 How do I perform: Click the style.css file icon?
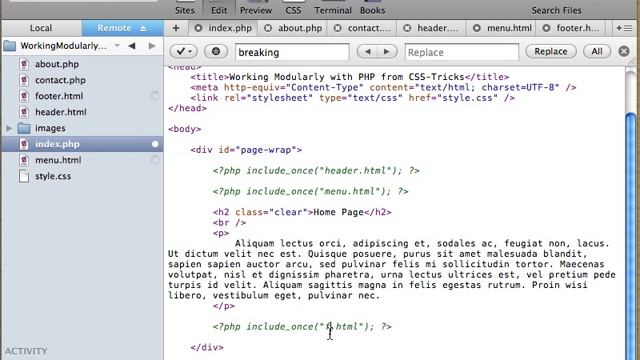coord(24,176)
